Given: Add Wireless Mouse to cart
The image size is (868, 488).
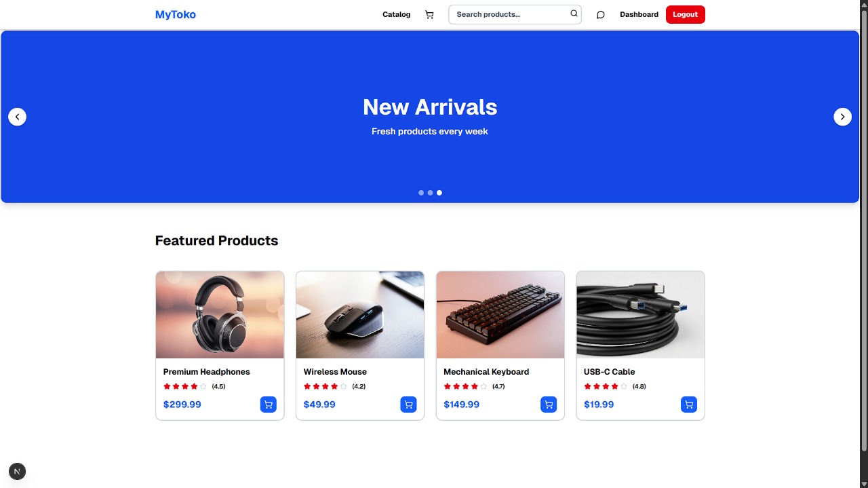Looking at the screenshot, I should point(408,405).
